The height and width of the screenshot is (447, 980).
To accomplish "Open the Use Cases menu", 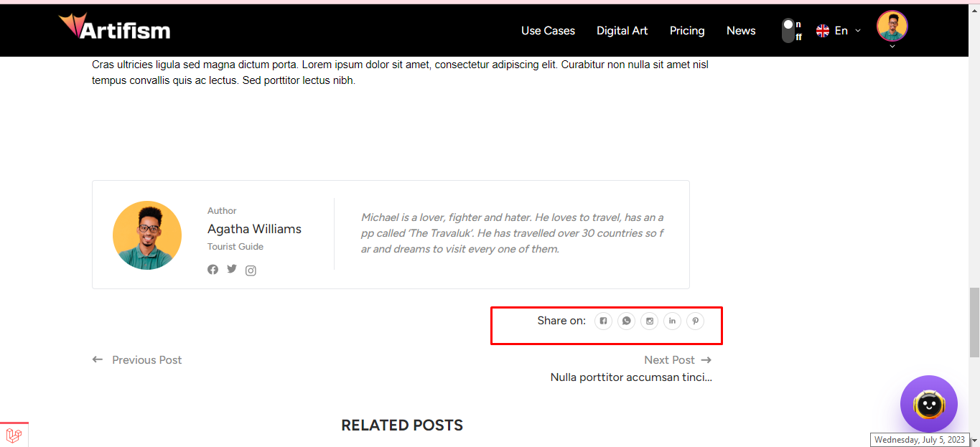I will point(548,31).
